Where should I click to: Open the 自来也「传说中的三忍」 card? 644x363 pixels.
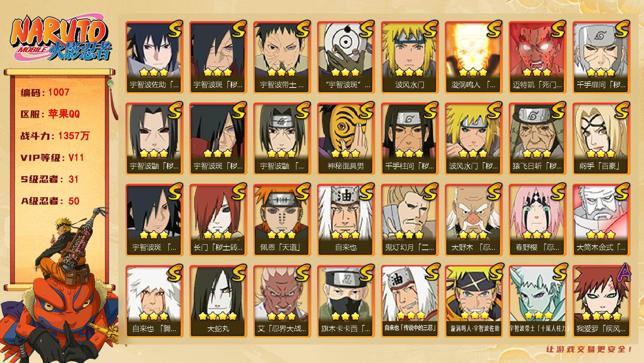[x=410, y=301]
